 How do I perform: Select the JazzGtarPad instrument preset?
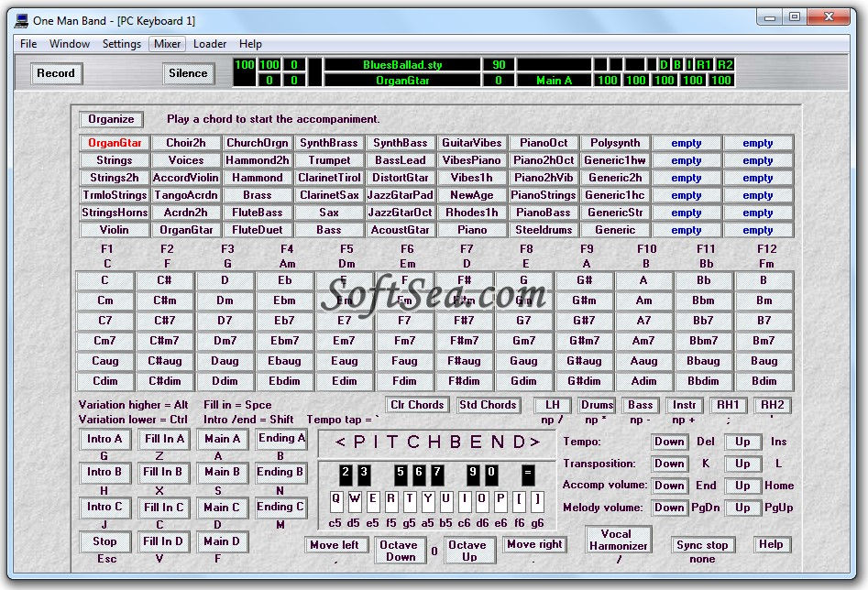coord(401,195)
